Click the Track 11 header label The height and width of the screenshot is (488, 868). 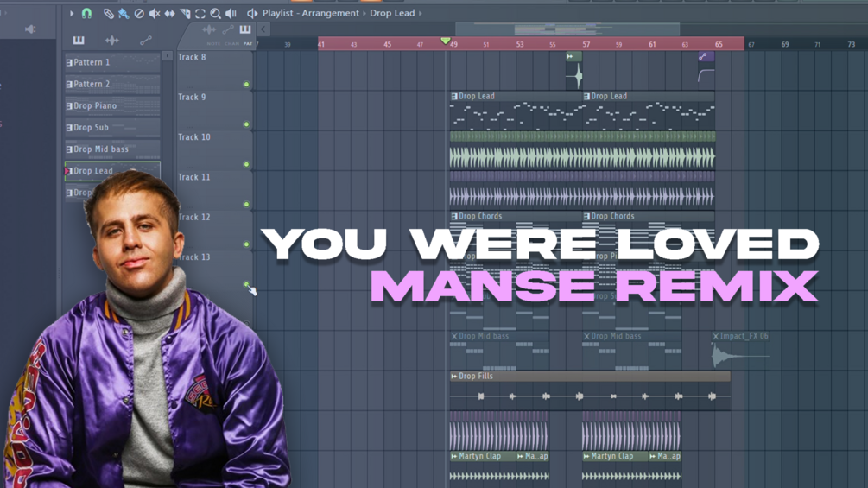click(x=193, y=177)
